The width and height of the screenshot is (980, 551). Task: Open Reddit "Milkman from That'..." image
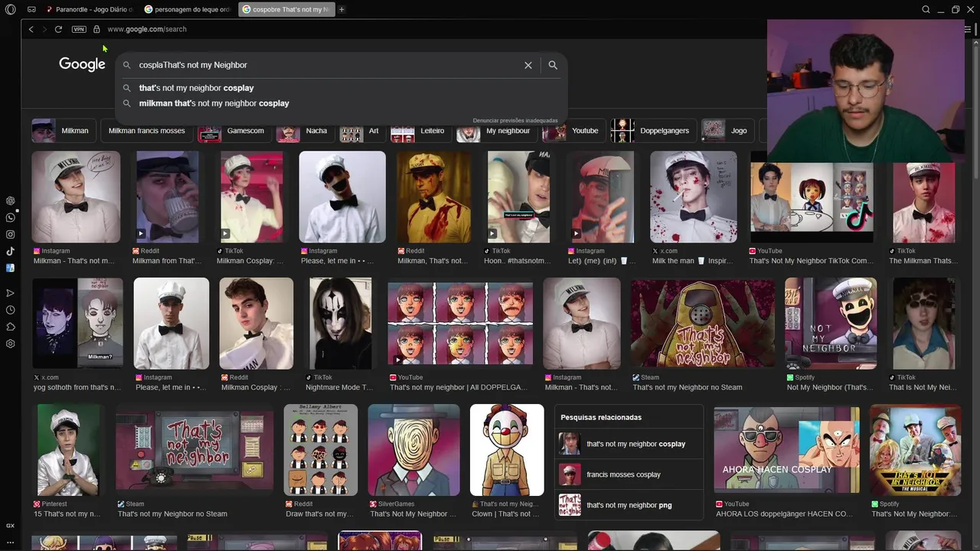(x=167, y=197)
